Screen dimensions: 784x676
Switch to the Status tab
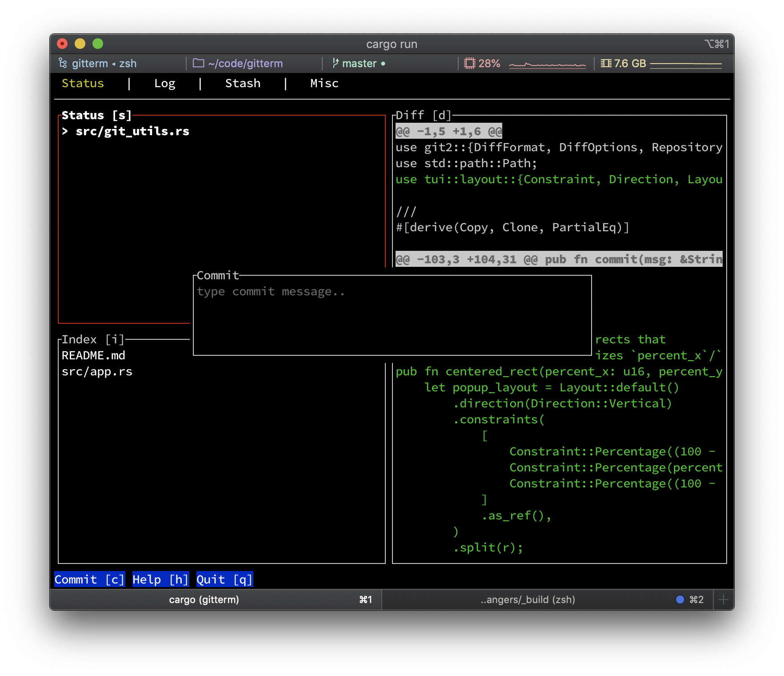point(83,83)
